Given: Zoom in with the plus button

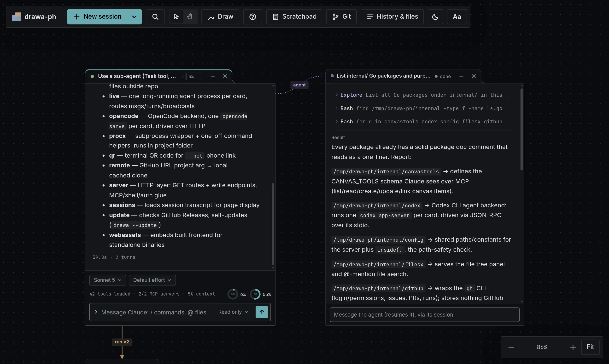Looking at the screenshot, I should coord(573,347).
